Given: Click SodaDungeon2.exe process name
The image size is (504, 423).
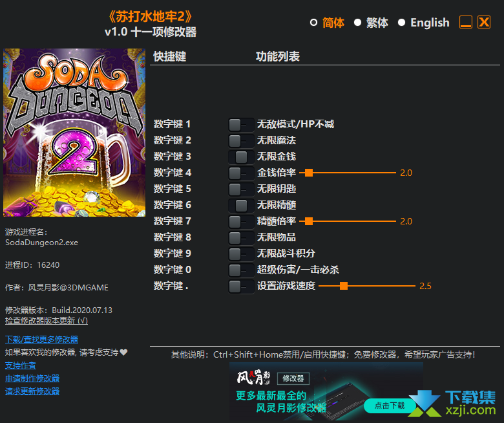Looking at the screenshot, I should pos(41,242).
